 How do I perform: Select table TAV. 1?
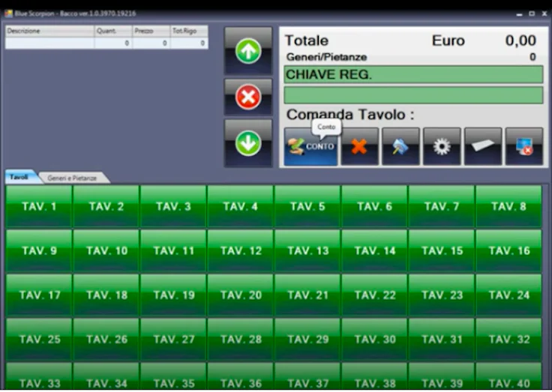(39, 206)
